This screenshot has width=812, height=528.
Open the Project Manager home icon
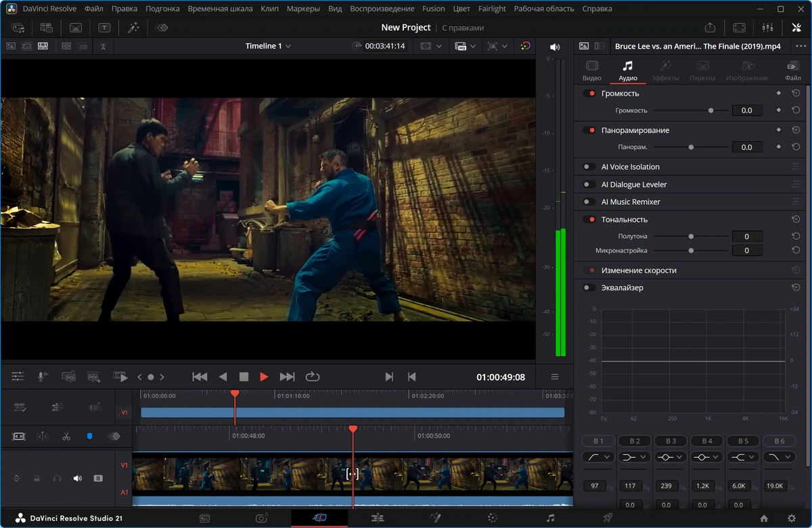pyautogui.click(x=764, y=519)
